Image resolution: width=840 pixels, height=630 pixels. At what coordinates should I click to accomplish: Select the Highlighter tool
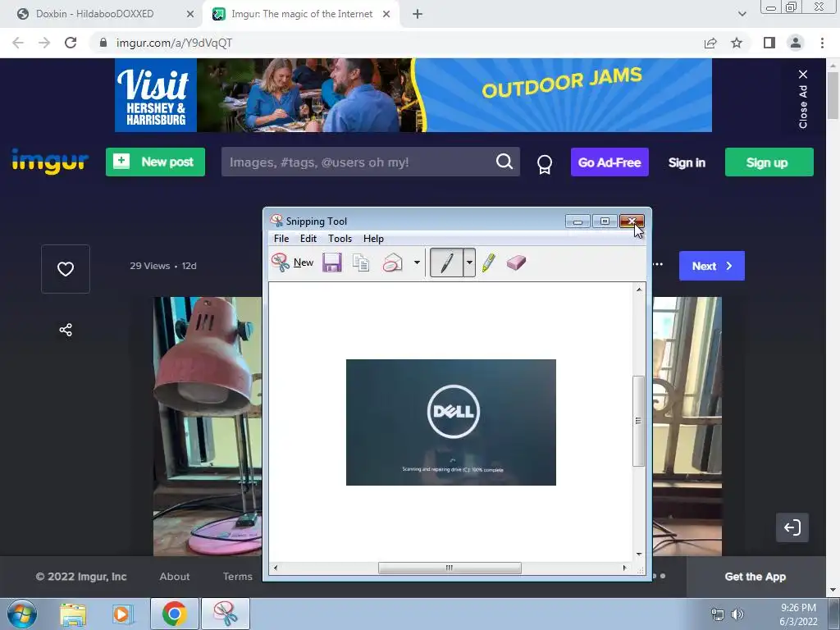click(489, 262)
